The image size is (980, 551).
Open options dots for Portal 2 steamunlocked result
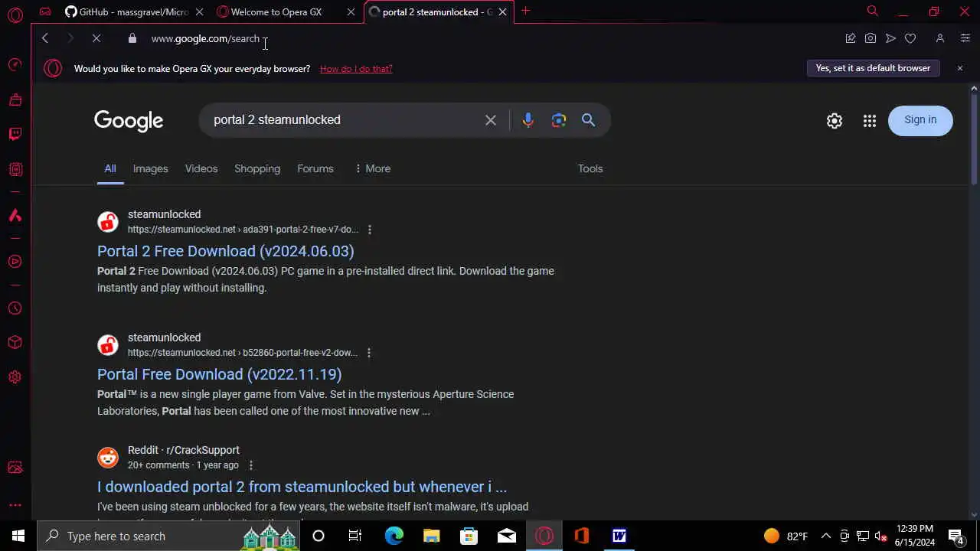370,230
